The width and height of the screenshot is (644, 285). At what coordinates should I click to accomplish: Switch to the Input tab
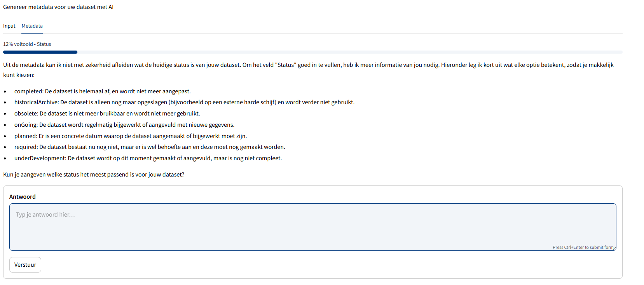pyautogui.click(x=9, y=26)
